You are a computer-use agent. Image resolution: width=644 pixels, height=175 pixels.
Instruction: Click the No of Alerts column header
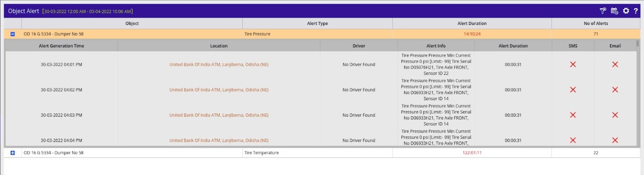[596, 23]
